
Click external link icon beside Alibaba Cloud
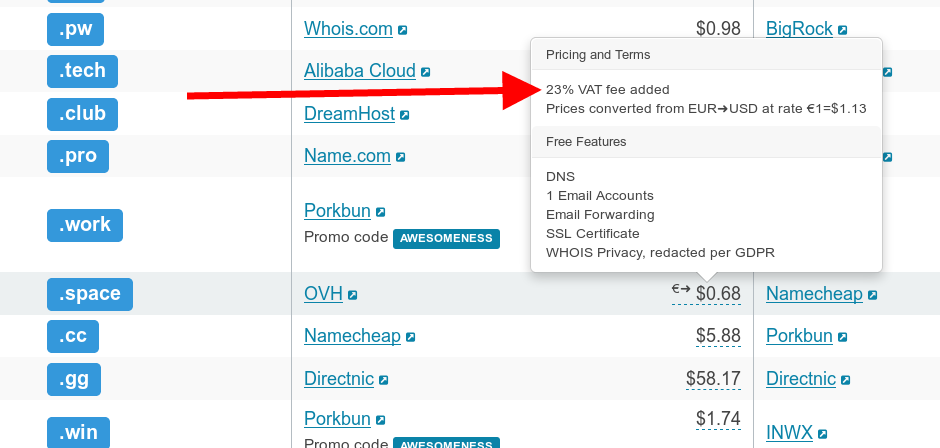click(x=425, y=72)
